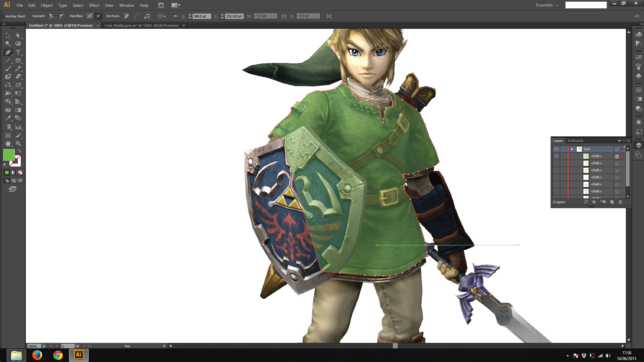Choose the Eraser tool
This screenshot has width=644, height=362.
[18, 76]
